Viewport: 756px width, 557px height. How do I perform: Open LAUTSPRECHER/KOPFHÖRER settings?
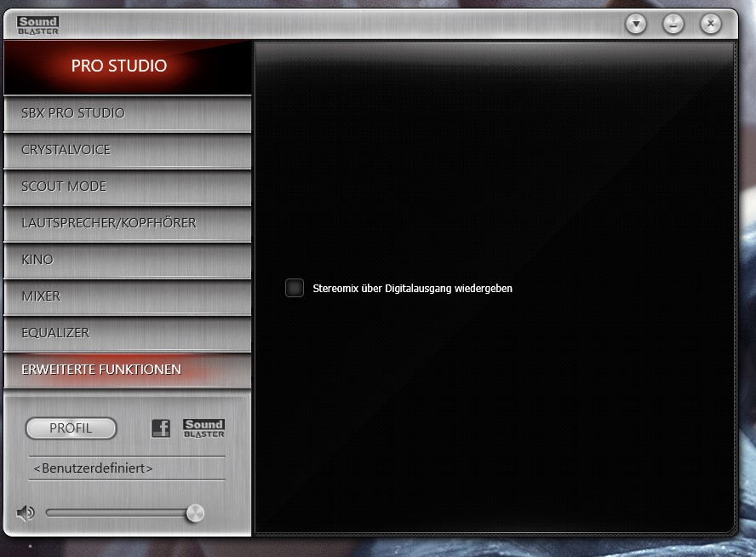coord(128,223)
